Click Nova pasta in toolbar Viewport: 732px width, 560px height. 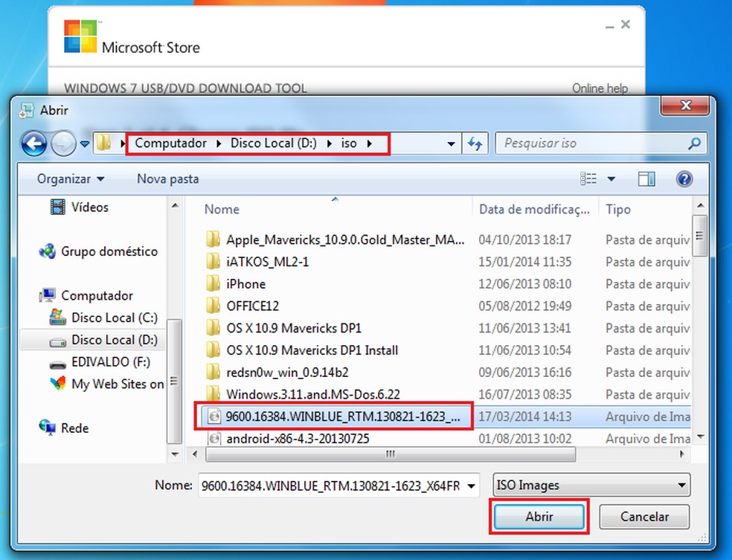click(x=167, y=178)
